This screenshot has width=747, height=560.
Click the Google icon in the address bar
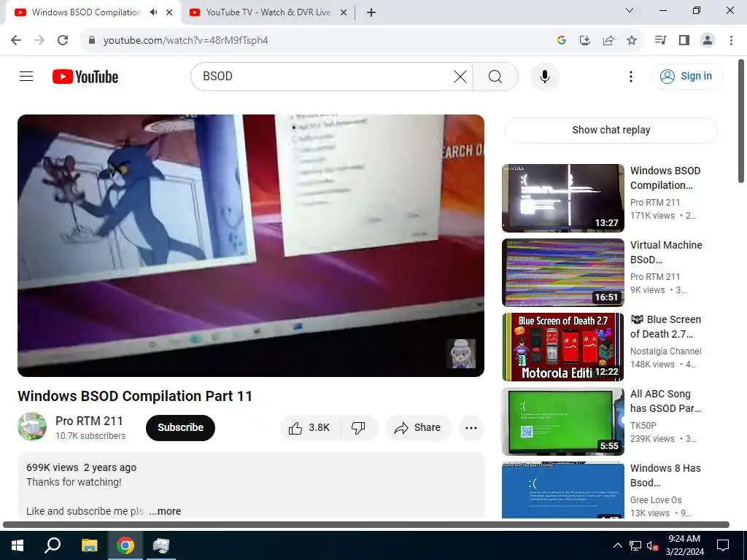[561, 41]
